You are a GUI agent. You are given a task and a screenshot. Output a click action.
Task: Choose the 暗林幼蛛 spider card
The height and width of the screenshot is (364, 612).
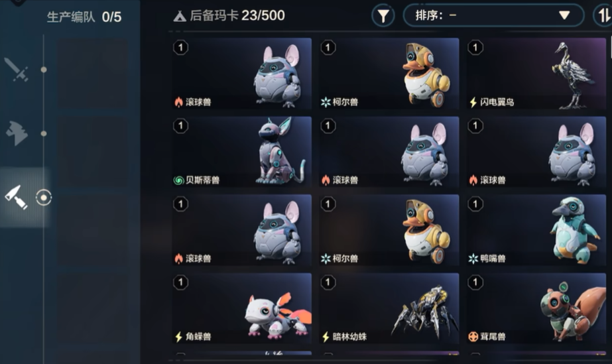389,308
